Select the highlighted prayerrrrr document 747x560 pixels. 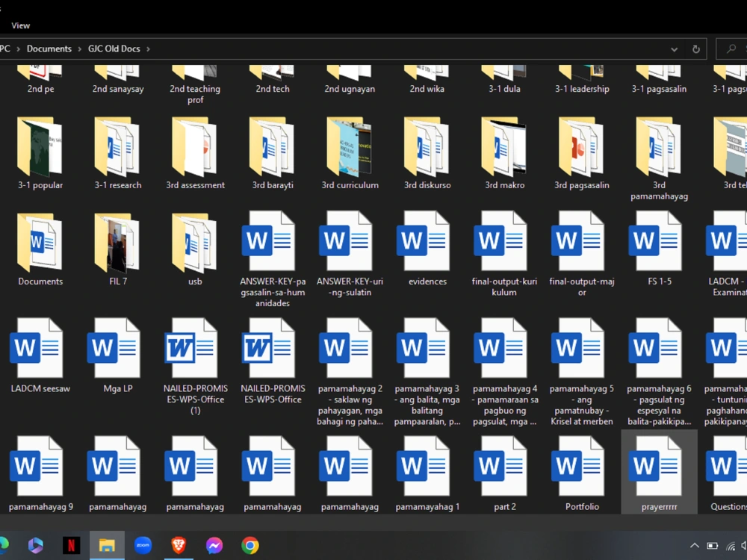tap(660, 473)
